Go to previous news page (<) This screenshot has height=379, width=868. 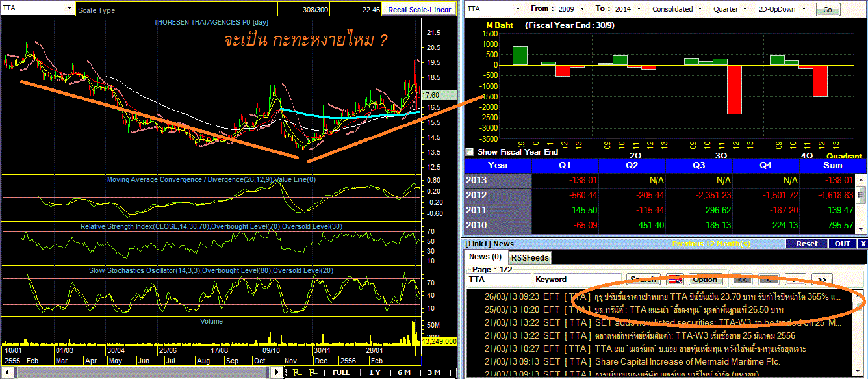[769, 280]
